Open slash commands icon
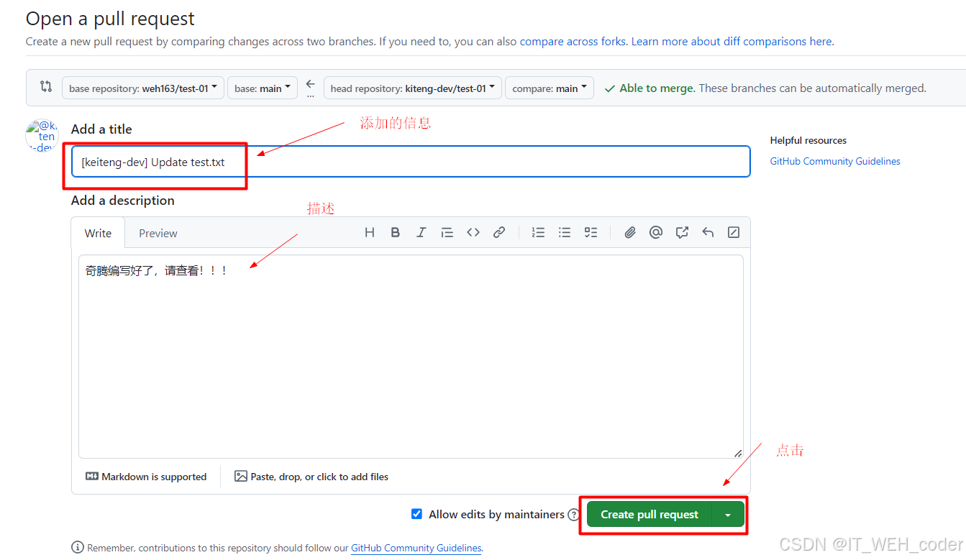Viewport: 966px width, 560px height. point(734,232)
